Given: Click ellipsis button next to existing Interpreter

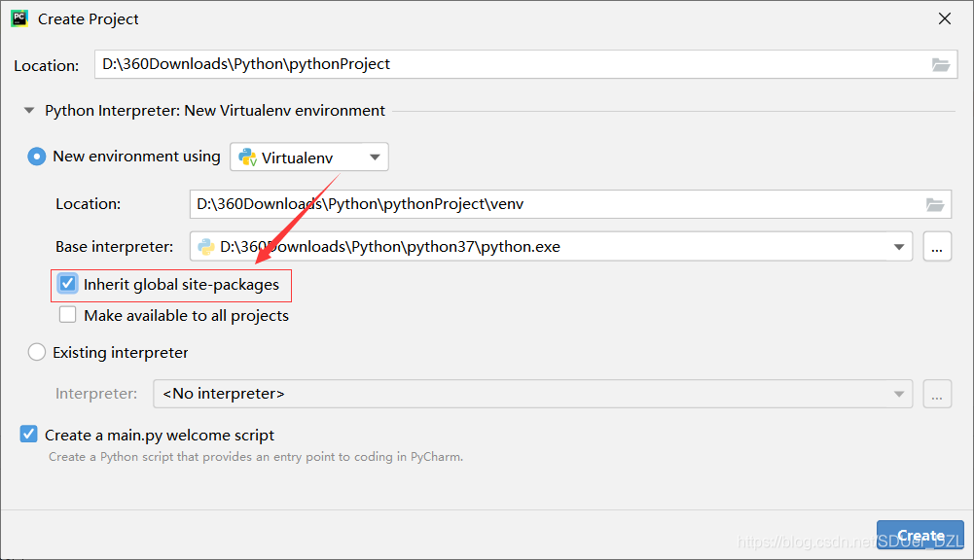Looking at the screenshot, I should coord(937,394).
